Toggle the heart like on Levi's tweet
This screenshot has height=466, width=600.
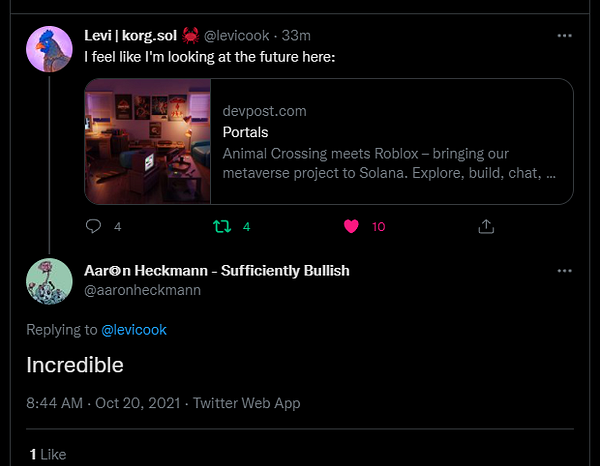[351, 226]
